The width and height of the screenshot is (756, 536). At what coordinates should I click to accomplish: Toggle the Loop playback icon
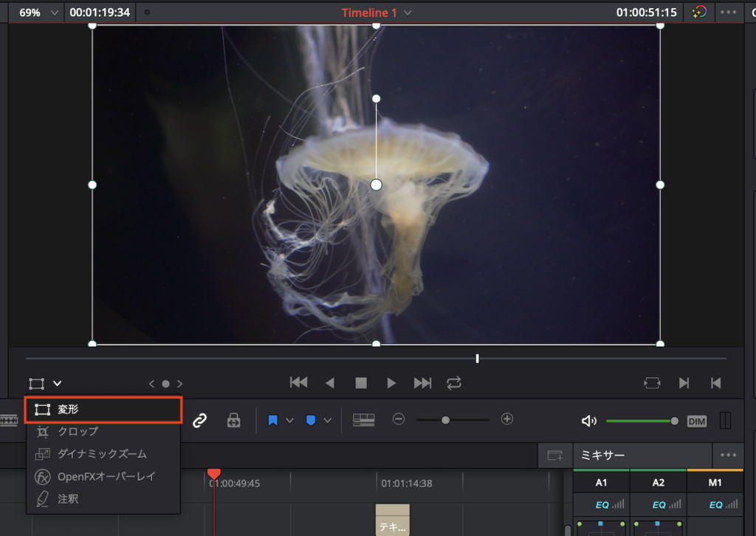point(453,382)
